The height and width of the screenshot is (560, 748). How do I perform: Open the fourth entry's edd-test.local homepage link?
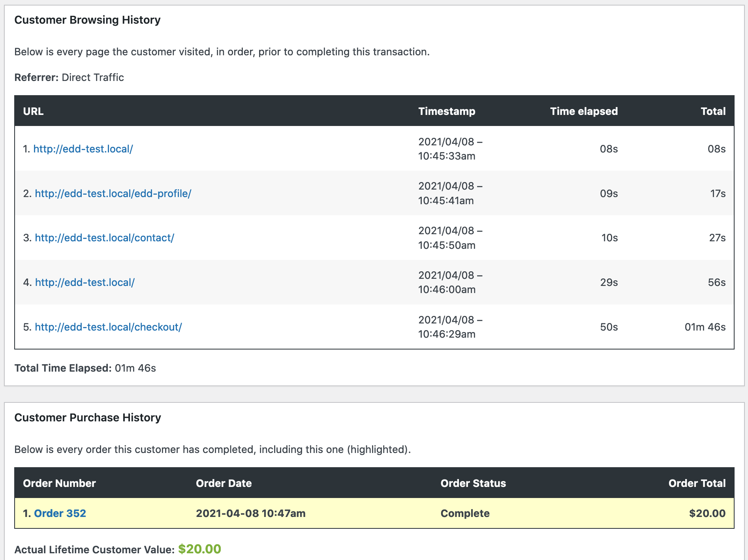[85, 282]
